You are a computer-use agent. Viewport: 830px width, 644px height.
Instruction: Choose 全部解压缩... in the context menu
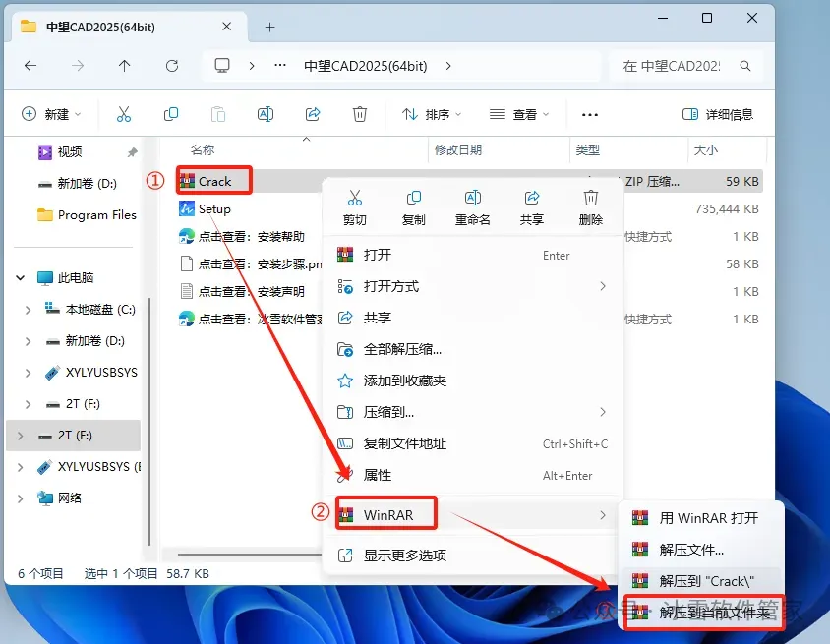[x=473, y=349]
